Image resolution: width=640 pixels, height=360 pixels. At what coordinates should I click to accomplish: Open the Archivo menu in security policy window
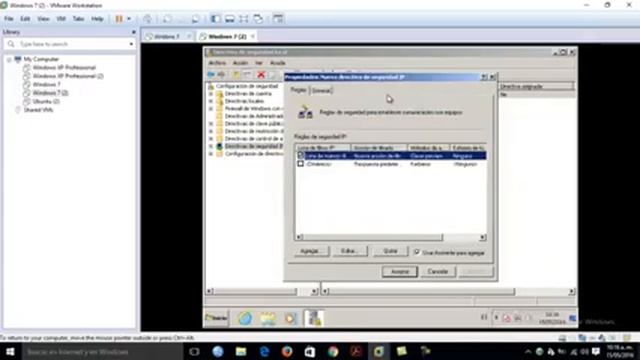pyautogui.click(x=217, y=63)
